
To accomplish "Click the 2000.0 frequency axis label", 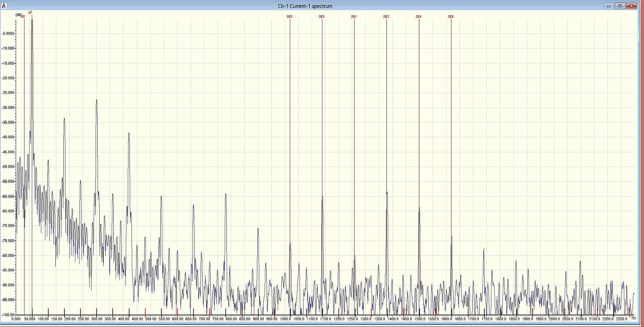I will 554,319.
